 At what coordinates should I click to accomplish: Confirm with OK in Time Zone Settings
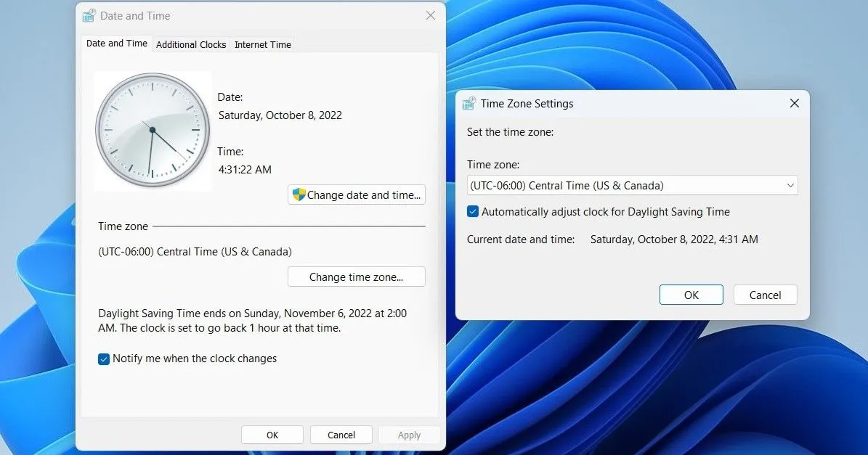click(x=691, y=295)
